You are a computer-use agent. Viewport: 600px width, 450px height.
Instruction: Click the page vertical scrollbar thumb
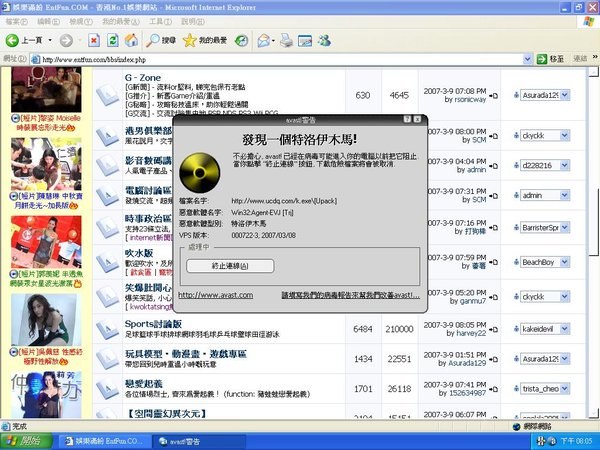593,223
